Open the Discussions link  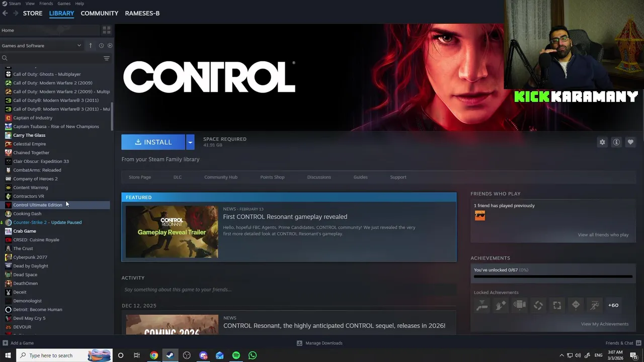319,177
